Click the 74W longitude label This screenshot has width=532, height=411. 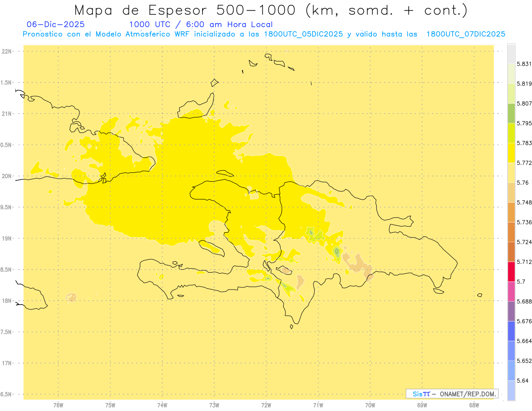pos(162,405)
